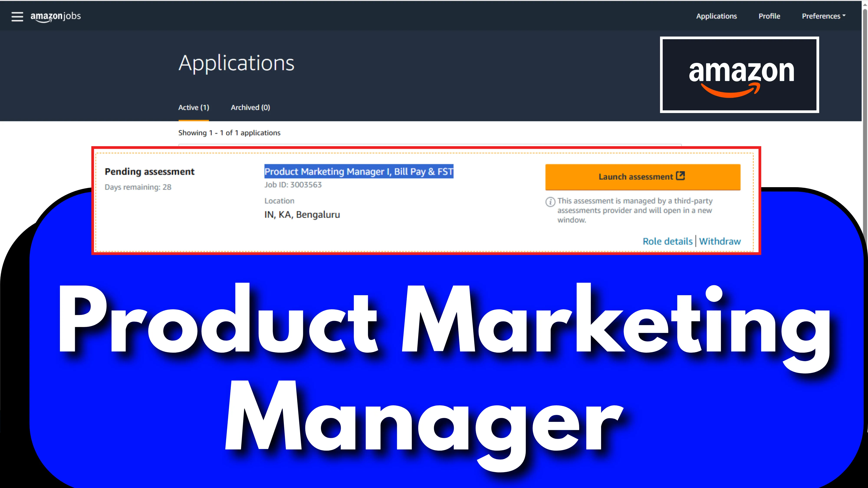Click the Job ID 3003563 text

(x=293, y=185)
